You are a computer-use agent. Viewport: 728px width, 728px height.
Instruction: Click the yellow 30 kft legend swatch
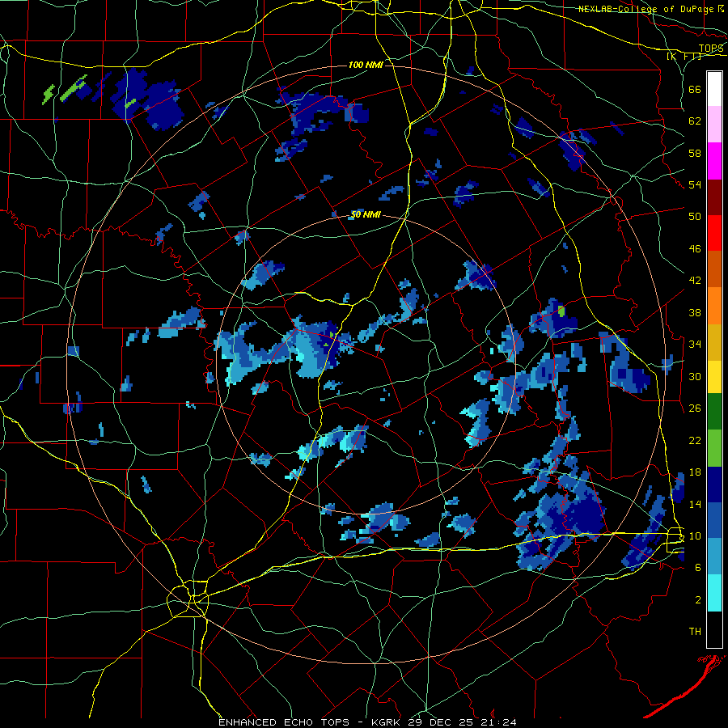714,377
